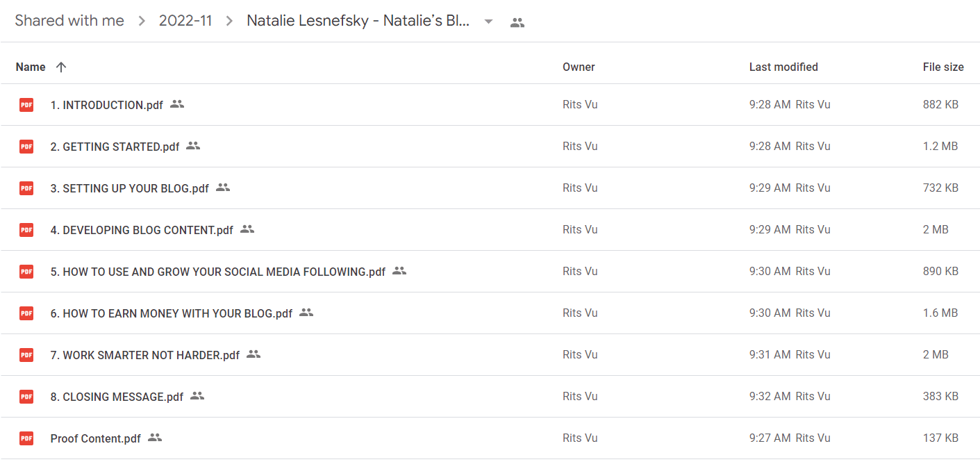
Task: Navigate to the 2022-11 folder breadcrumb
Action: [185, 21]
